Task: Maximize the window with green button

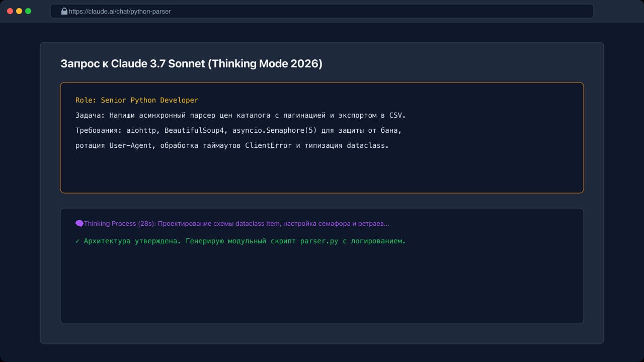Action: (x=28, y=11)
